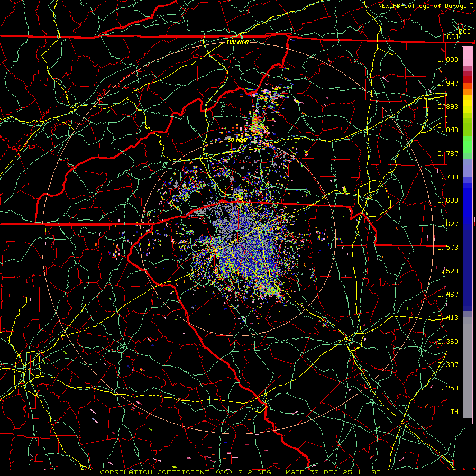This screenshot has height=476, width=476.
Task: Click the TH label at scale bottom
Action: [x=454, y=411]
